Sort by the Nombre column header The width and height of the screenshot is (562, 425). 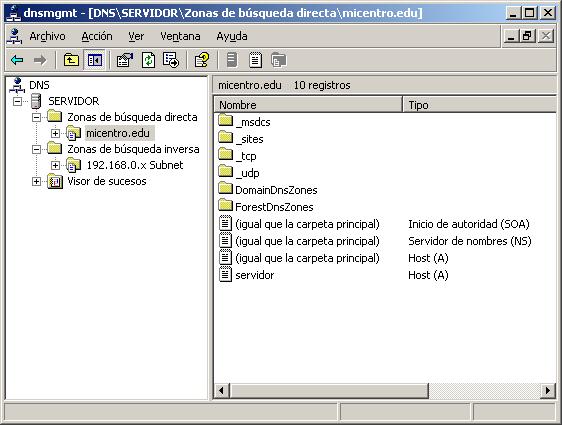pyautogui.click(x=308, y=105)
